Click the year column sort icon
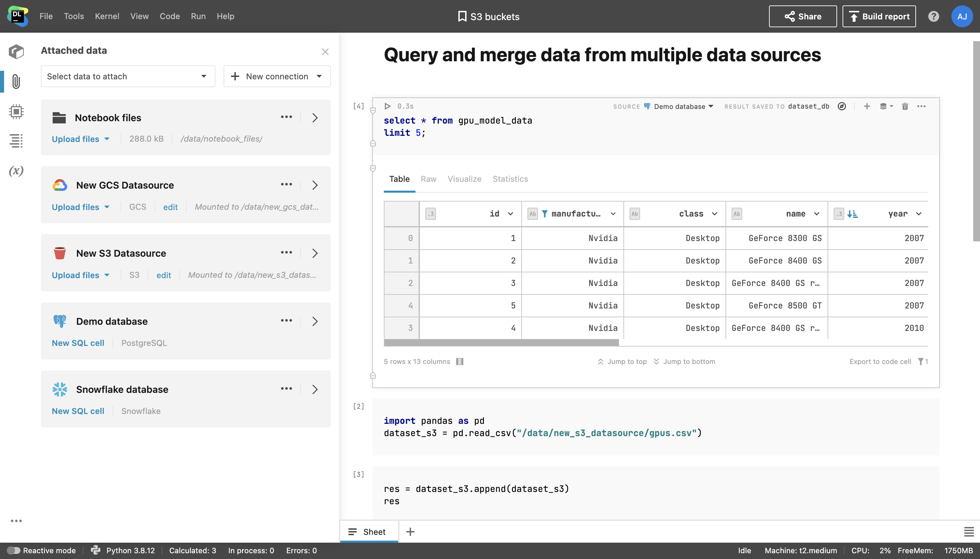Viewport: 980px width, 559px height. 852,214
